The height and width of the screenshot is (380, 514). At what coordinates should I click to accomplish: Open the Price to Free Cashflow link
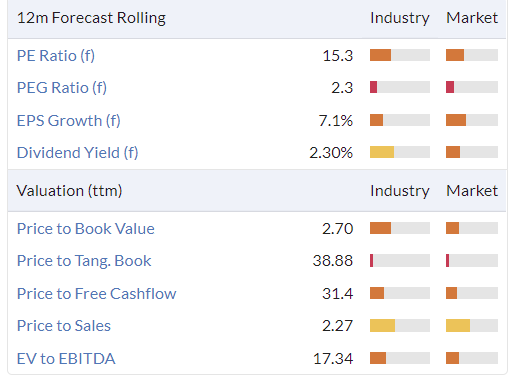coord(97,293)
